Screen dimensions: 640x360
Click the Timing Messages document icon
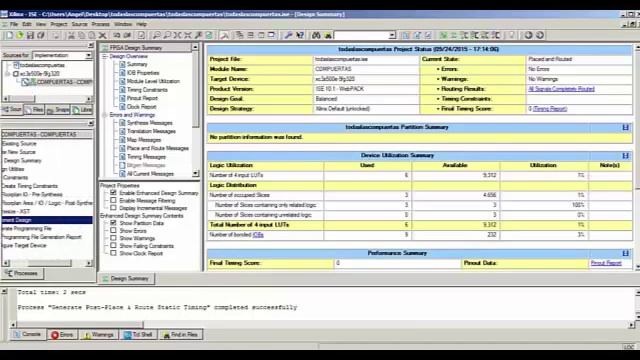click(x=122, y=157)
